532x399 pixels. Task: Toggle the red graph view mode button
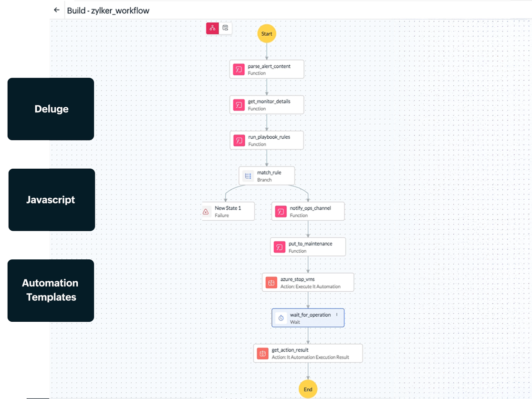pyautogui.click(x=213, y=28)
